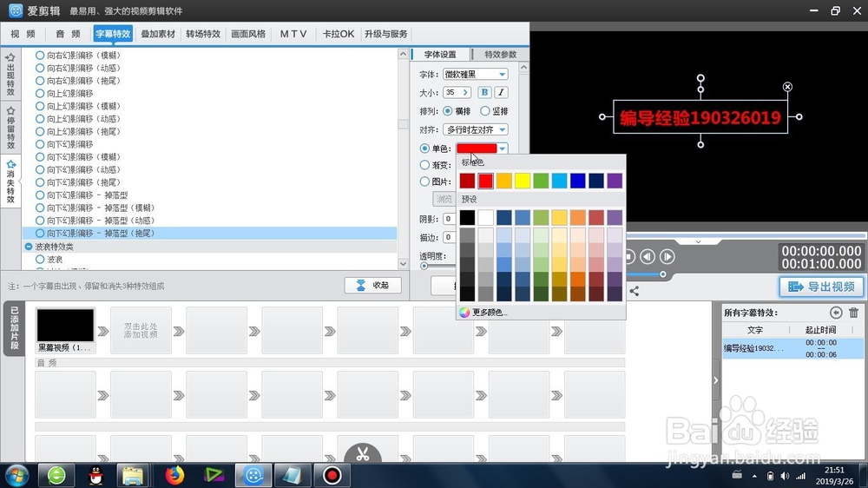
Task: Click the 黑幕视频 clip thumbnail
Action: 65,326
